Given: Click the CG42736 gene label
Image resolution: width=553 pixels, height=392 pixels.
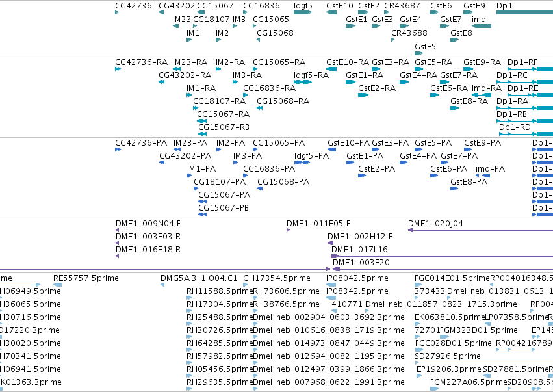Looking at the screenshot, I should [x=133, y=6].
